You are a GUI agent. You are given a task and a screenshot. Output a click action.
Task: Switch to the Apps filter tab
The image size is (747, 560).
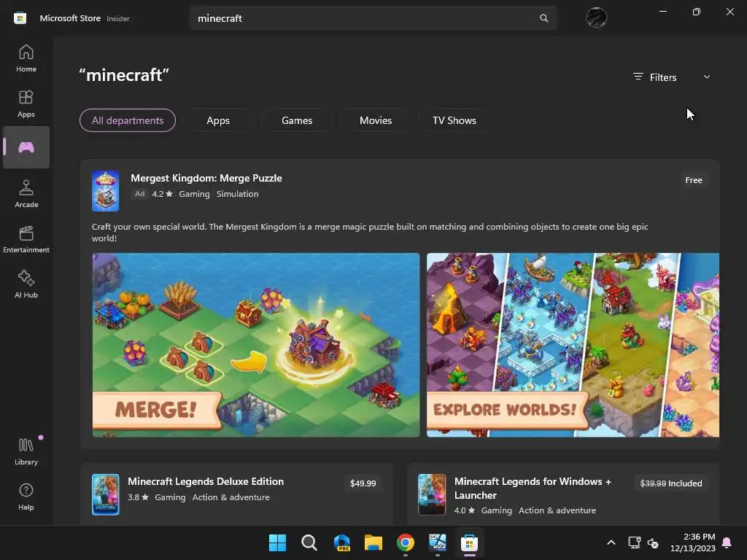218,120
